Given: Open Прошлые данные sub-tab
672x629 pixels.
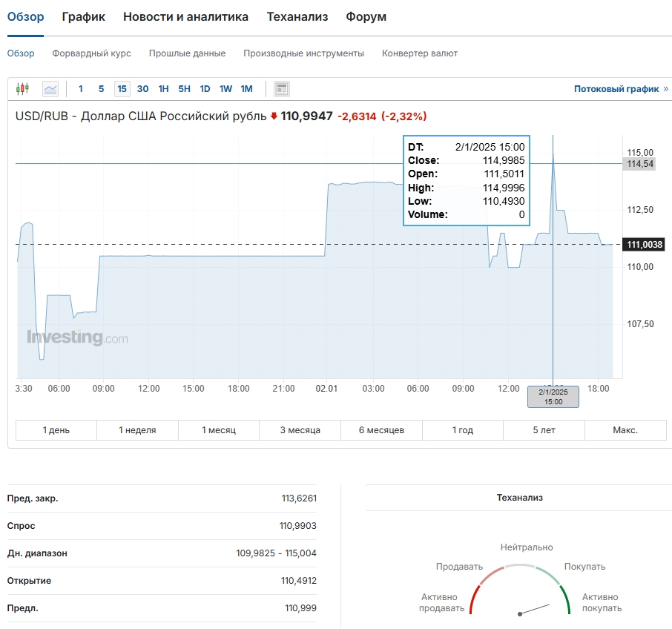Looking at the screenshot, I should (188, 53).
